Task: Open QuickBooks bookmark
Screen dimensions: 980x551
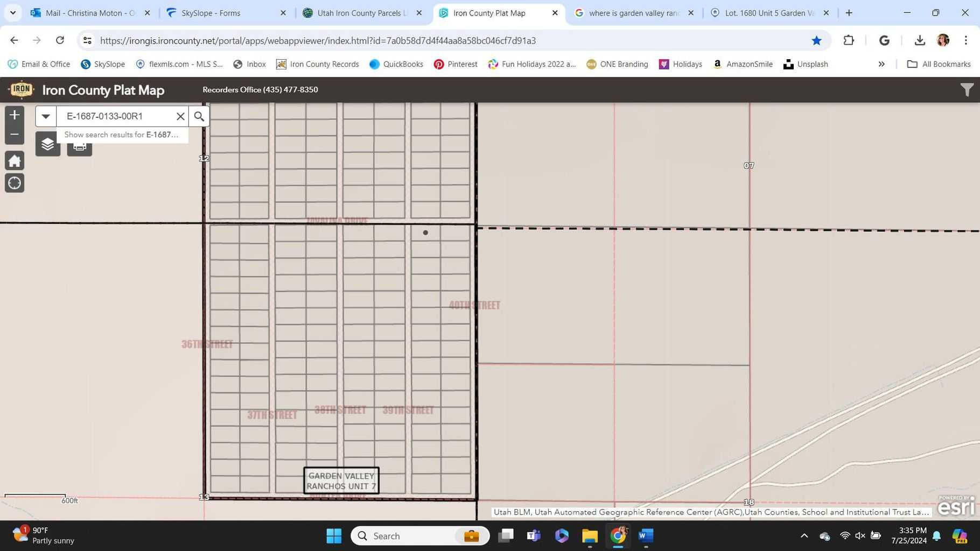Action: tap(396, 64)
